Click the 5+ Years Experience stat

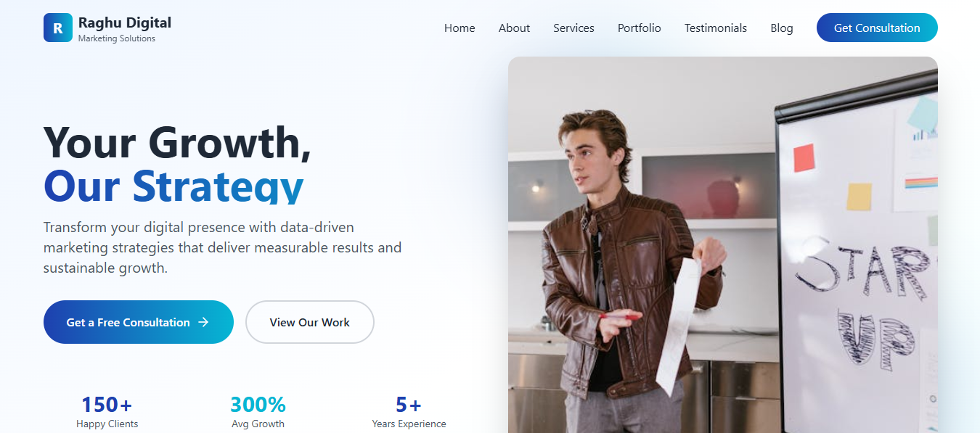tap(409, 411)
